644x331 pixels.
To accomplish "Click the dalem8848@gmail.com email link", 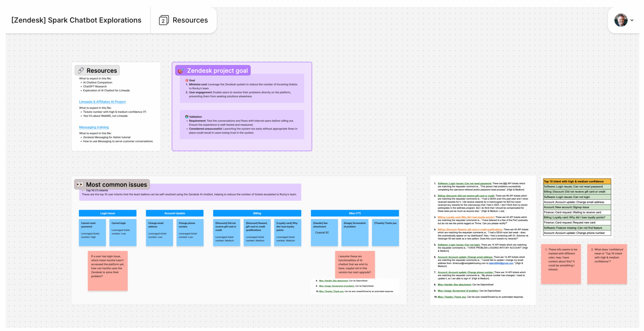I will pos(501,263).
